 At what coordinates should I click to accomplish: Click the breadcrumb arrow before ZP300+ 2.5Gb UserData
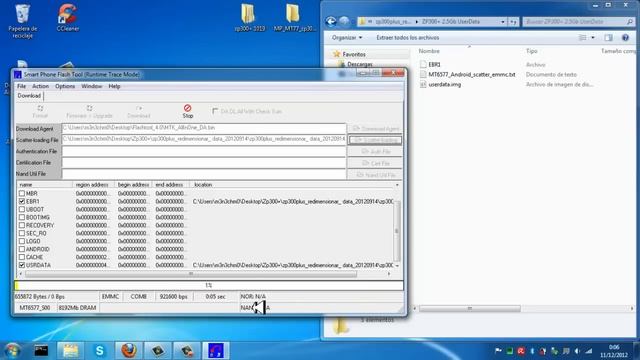click(x=417, y=22)
